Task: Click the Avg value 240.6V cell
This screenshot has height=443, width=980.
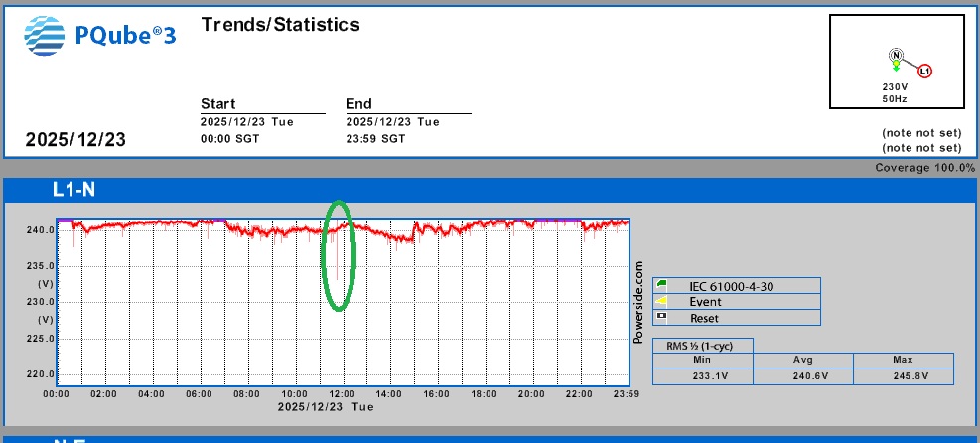Action: point(803,376)
